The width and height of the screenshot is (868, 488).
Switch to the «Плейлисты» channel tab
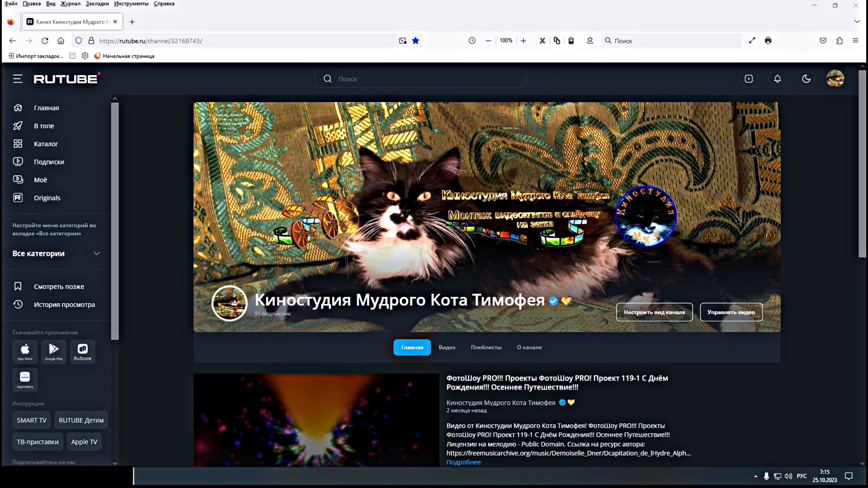pyautogui.click(x=486, y=347)
